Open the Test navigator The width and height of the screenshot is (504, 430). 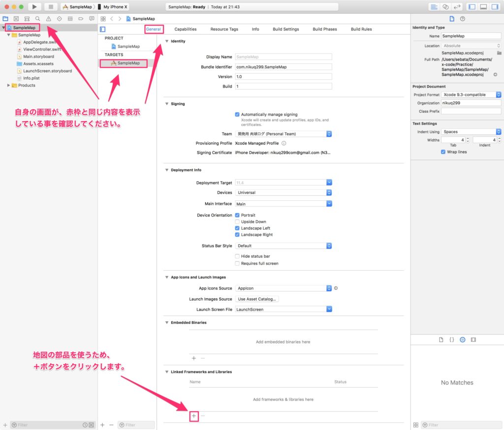pos(60,19)
